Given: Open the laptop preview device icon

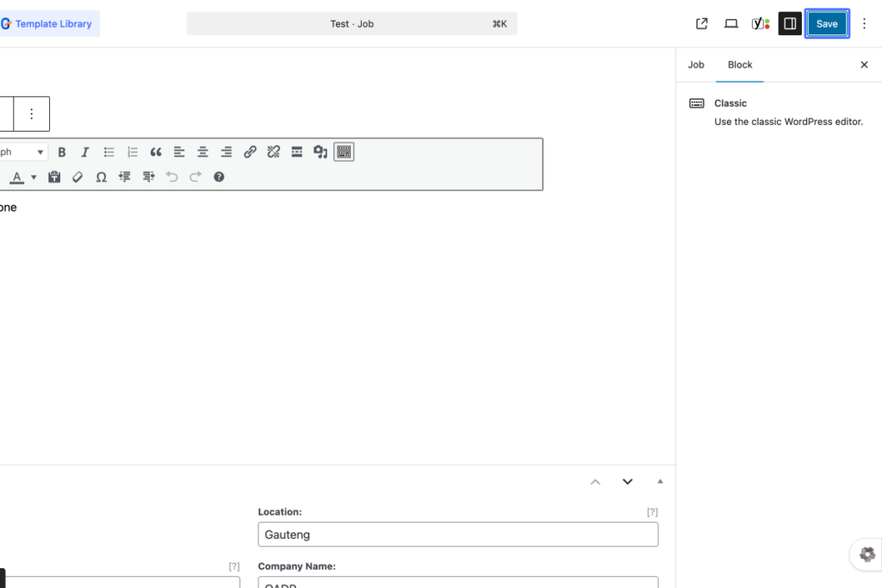Looking at the screenshot, I should click(x=730, y=23).
